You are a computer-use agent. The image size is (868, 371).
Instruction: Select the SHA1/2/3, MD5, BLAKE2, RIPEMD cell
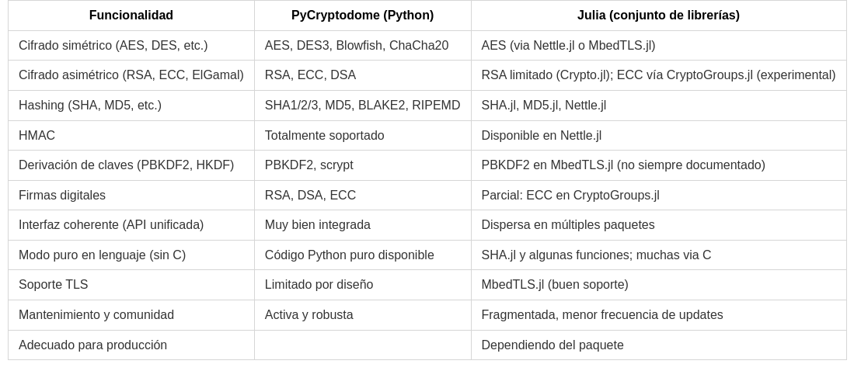click(363, 105)
